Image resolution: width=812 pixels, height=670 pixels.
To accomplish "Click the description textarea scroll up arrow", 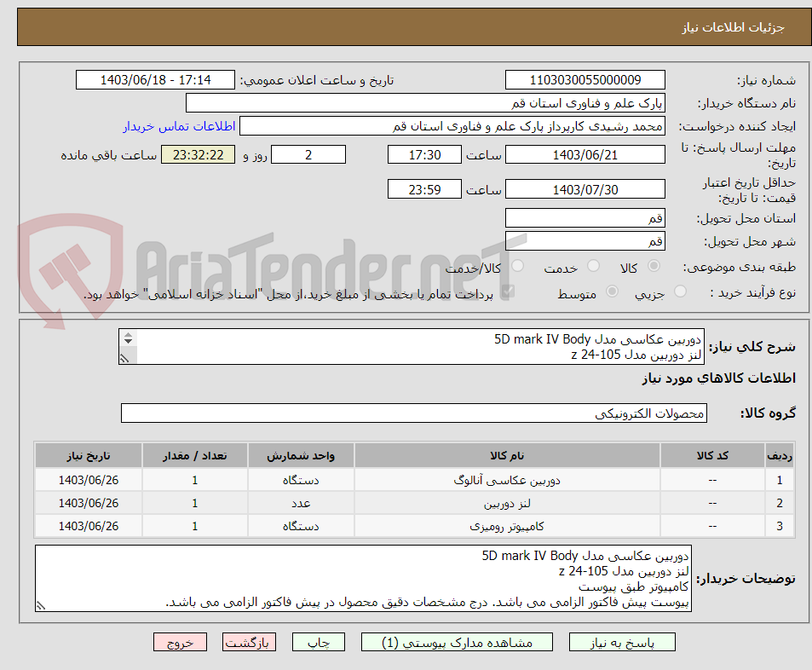I will tap(128, 335).
